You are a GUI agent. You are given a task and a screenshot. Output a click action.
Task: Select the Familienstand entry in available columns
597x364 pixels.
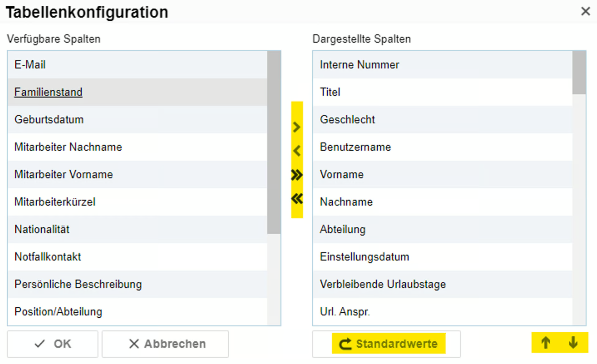click(x=49, y=92)
